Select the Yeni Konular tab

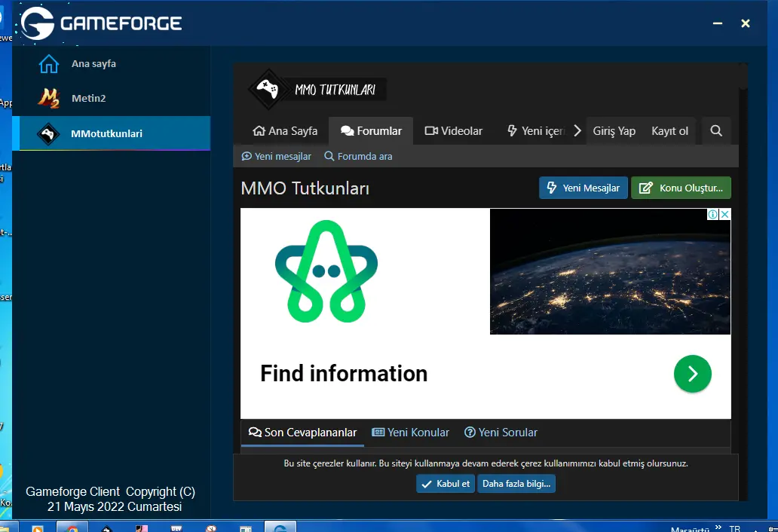410,433
